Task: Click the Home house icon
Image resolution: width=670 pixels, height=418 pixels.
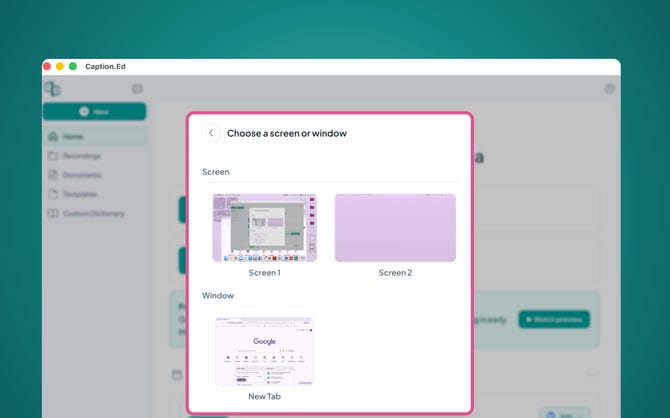Action: tap(53, 137)
